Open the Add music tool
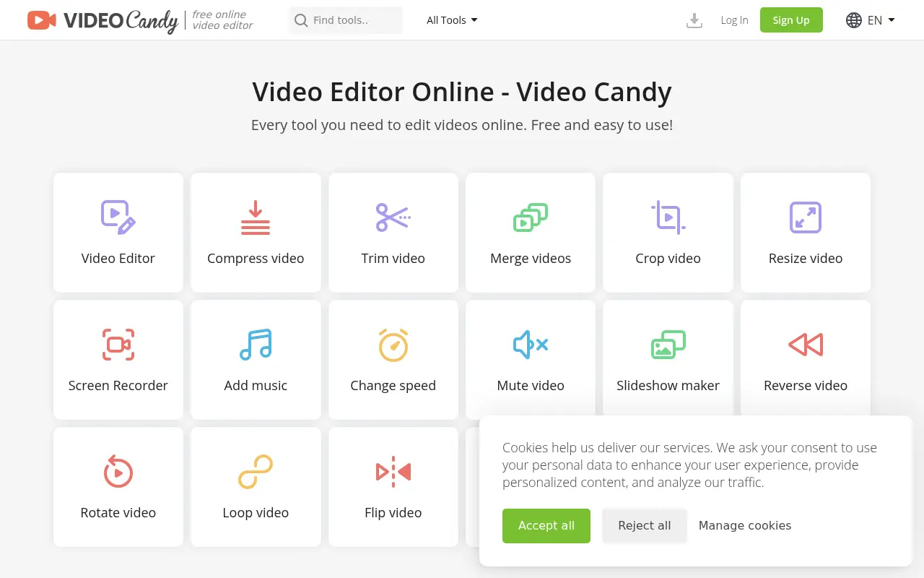924x578 pixels. pyautogui.click(x=256, y=360)
